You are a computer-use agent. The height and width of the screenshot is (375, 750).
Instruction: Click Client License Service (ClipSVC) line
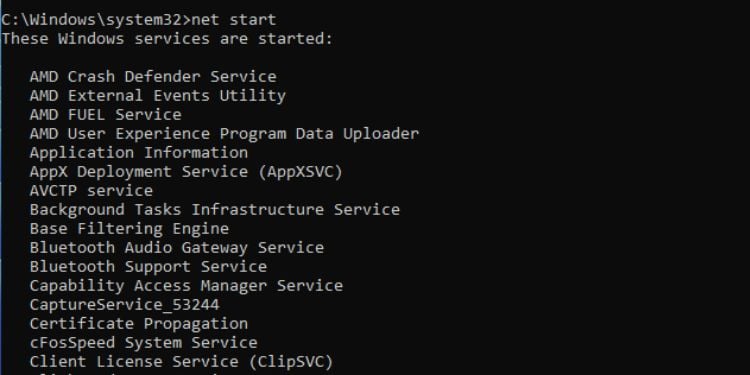pyautogui.click(x=182, y=362)
